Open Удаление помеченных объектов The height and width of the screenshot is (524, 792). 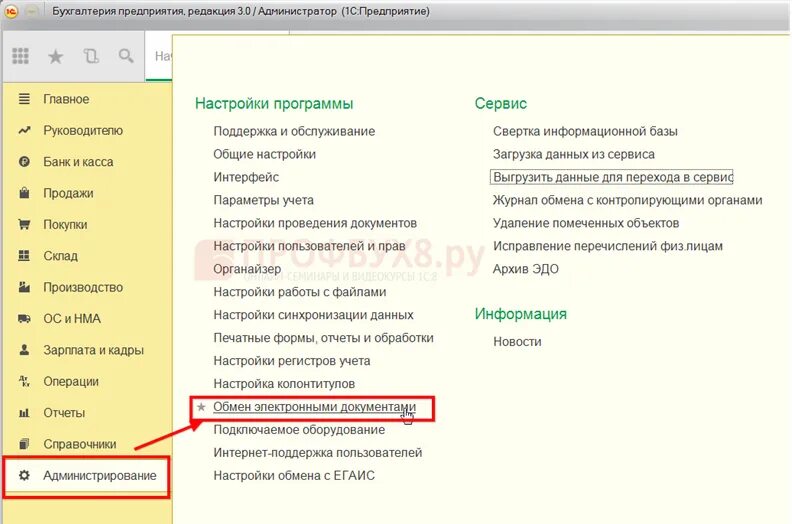tap(585, 223)
